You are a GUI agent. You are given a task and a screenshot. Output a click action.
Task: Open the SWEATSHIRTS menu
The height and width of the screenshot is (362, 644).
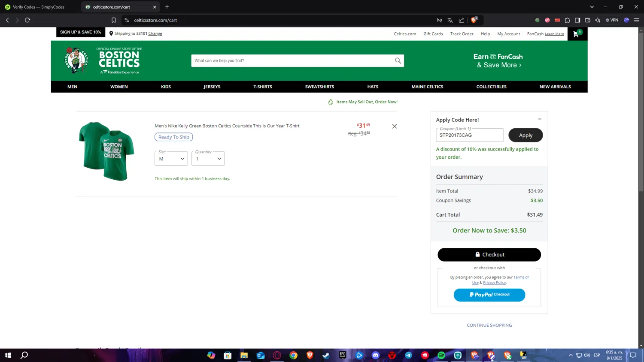[319, 87]
